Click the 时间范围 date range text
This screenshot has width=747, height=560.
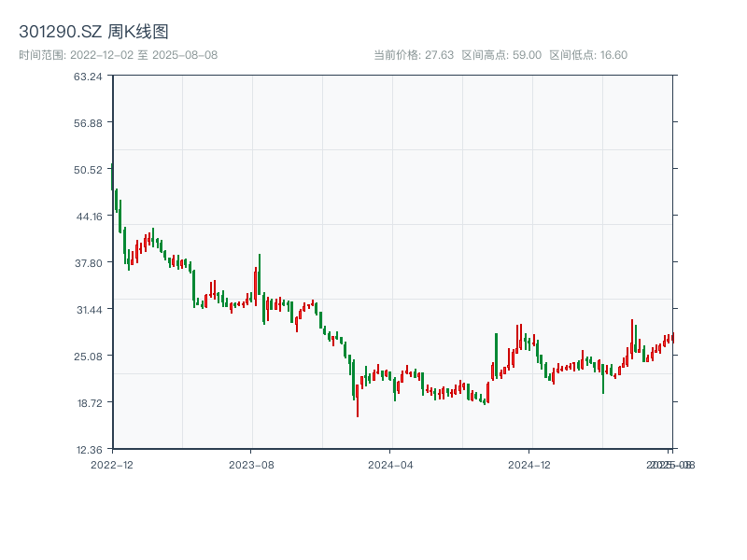pyautogui.click(x=118, y=55)
